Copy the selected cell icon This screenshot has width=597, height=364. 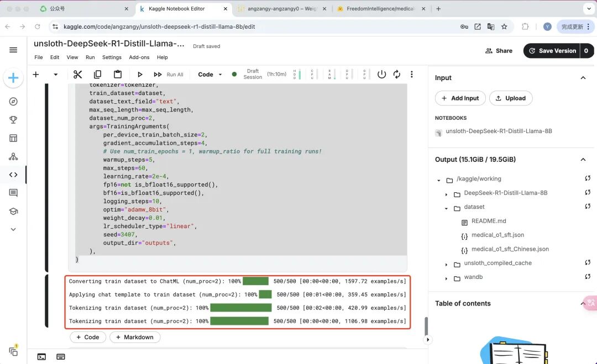pyautogui.click(x=97, y=75)
